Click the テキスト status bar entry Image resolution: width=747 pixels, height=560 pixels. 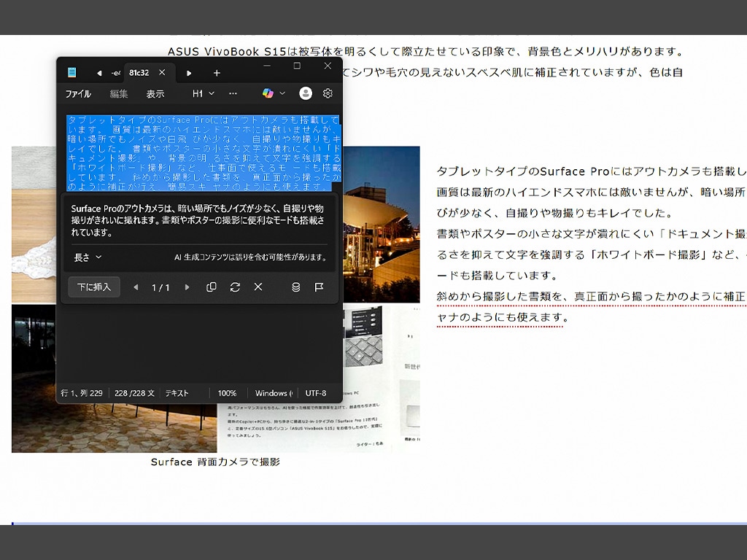pos(177,393)
